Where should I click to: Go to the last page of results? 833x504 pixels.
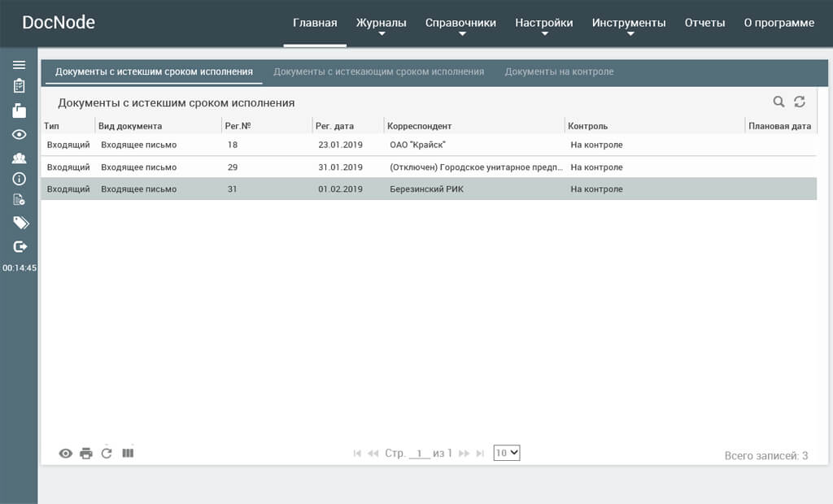click(480, 453)
